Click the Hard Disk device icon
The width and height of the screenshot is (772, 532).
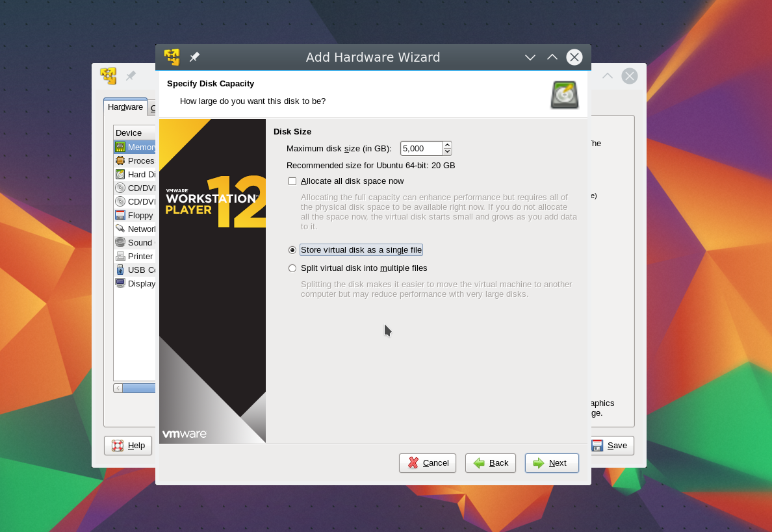pos(120,175)
